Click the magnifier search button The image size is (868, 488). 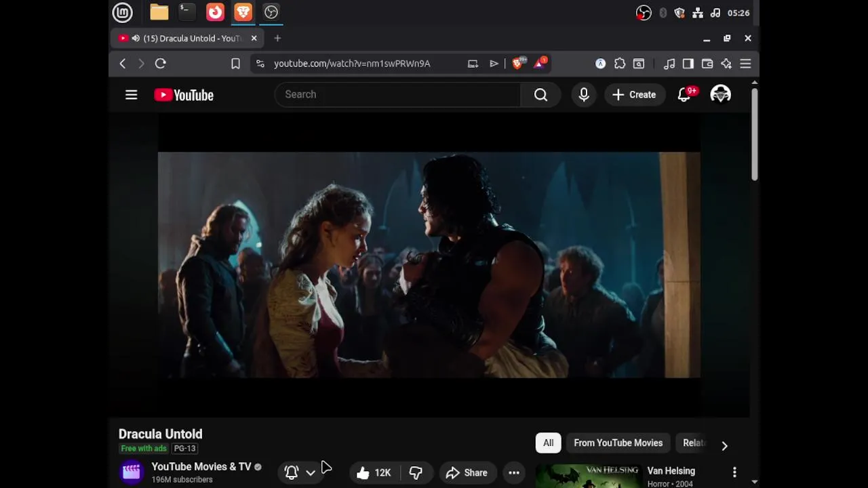[540, 95]
